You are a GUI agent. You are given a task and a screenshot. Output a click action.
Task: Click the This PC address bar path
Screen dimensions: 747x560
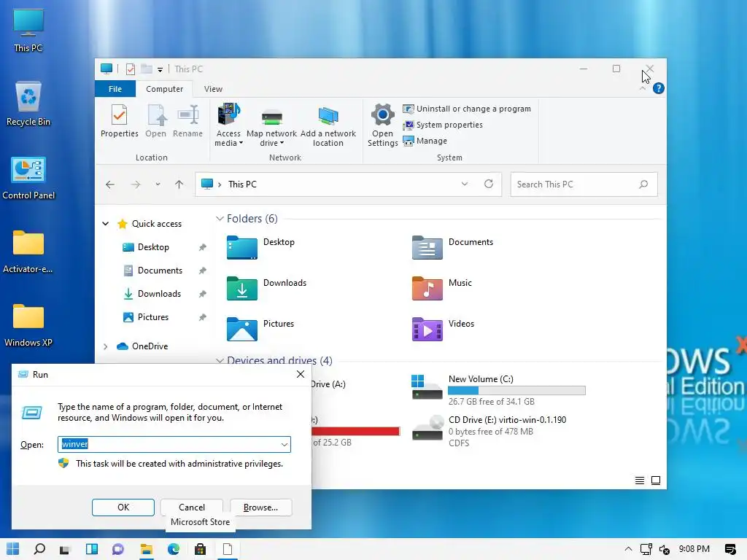(x=242, y=184)
